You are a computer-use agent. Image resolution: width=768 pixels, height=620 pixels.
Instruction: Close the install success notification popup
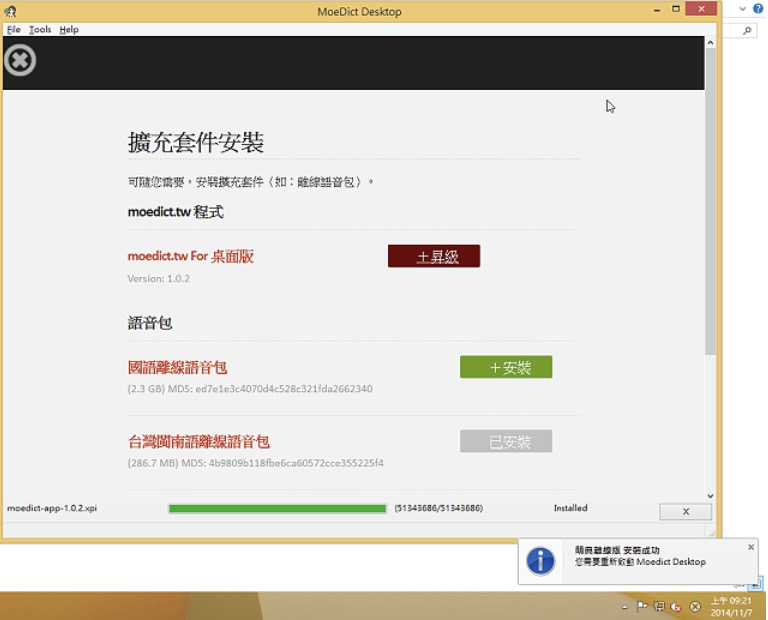[751, 547]
